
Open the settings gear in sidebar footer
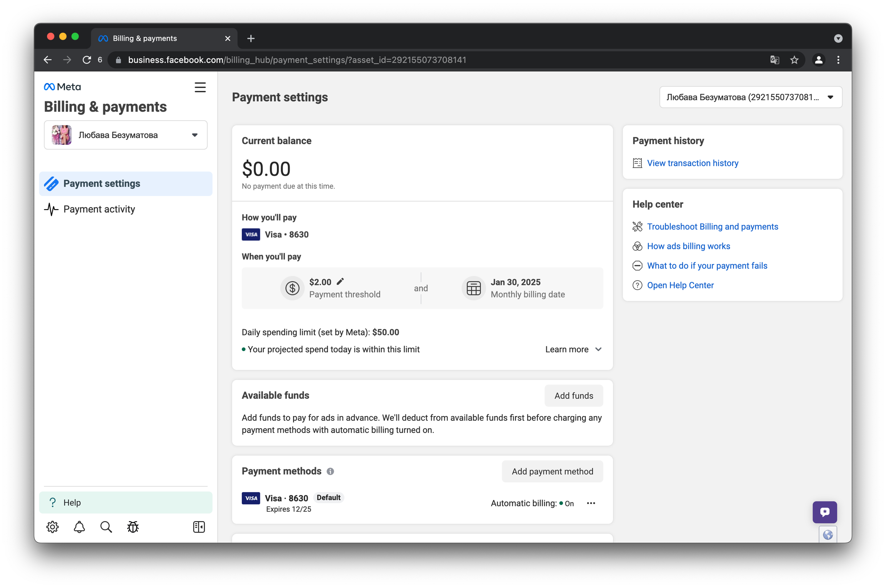pyautogui.click(x=52, y=527)
